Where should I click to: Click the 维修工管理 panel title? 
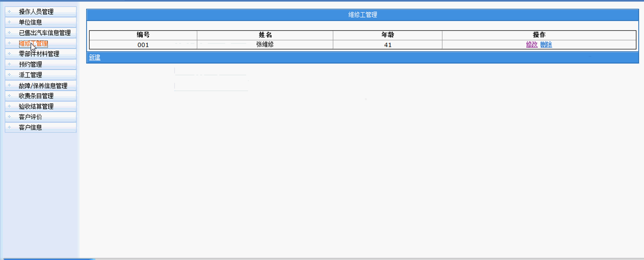coord(362,14)
